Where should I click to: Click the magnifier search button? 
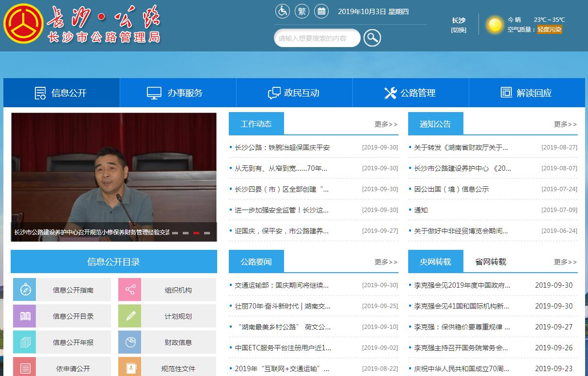[x=372, y=38]
